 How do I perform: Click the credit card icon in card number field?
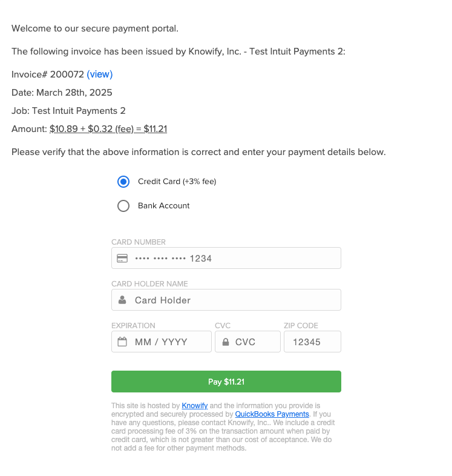pos(122,258)
